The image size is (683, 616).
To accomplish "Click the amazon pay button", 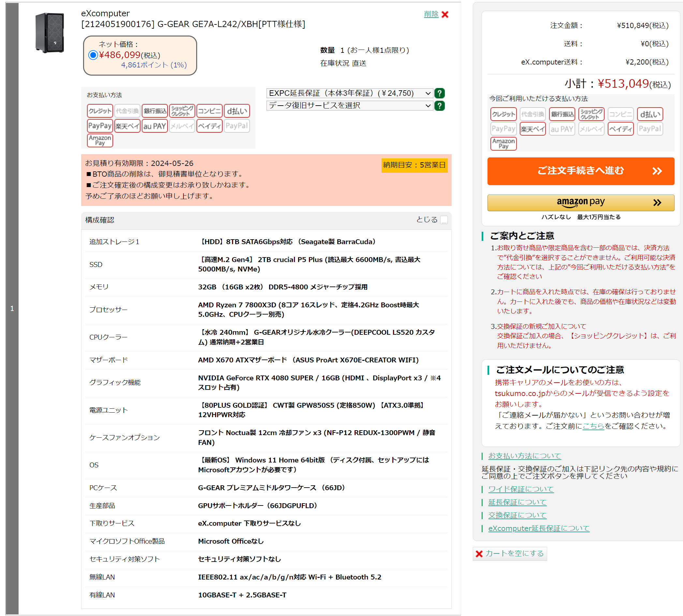I will tap(581, 202).
